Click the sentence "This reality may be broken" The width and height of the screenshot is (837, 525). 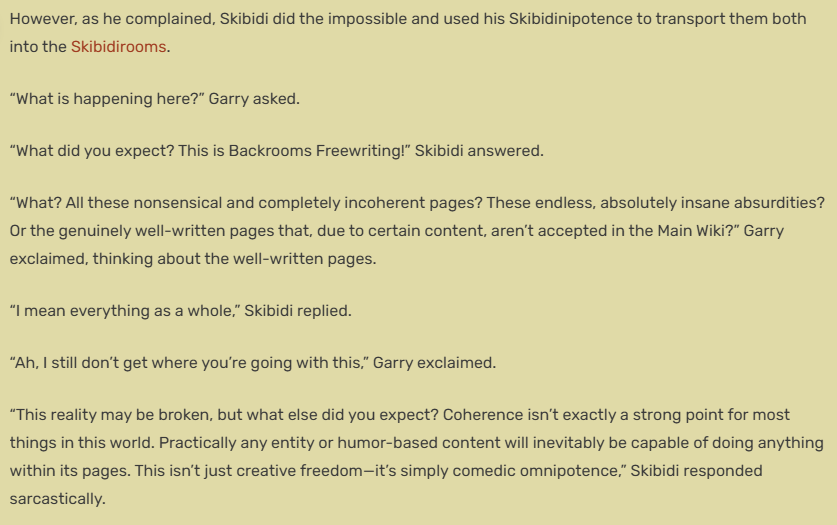pyautogui.click(x=224, y=415)
